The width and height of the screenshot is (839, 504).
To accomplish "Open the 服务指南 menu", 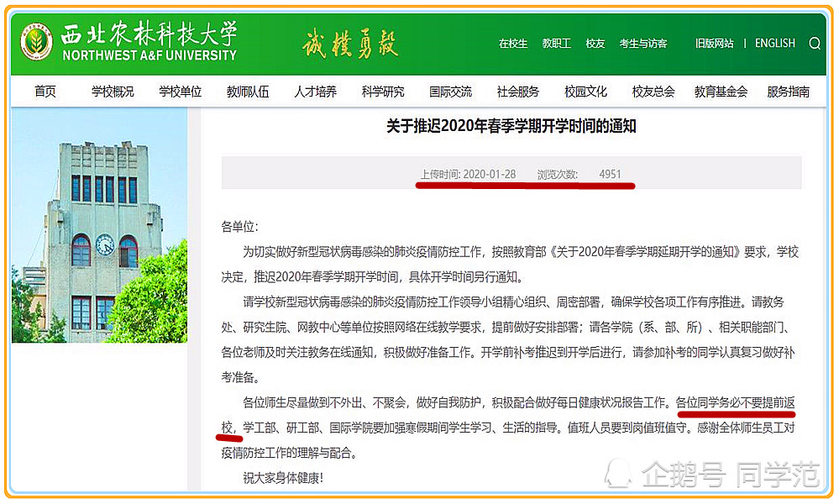I will [788, 92].
